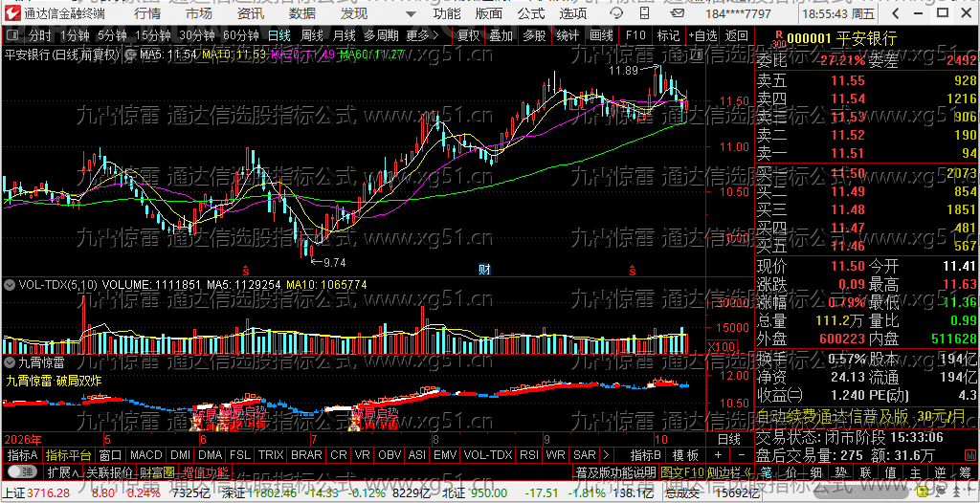
Task: Apply the TRIX indicator
Action: tap(271, 455)
